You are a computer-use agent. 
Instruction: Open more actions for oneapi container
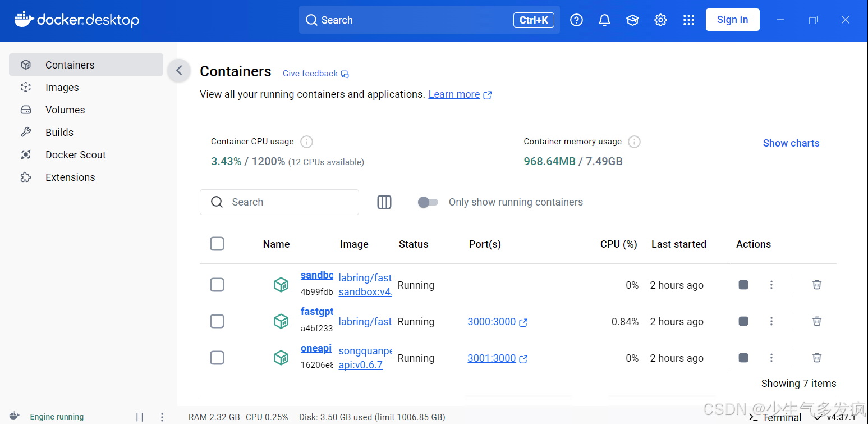point(771,358)
